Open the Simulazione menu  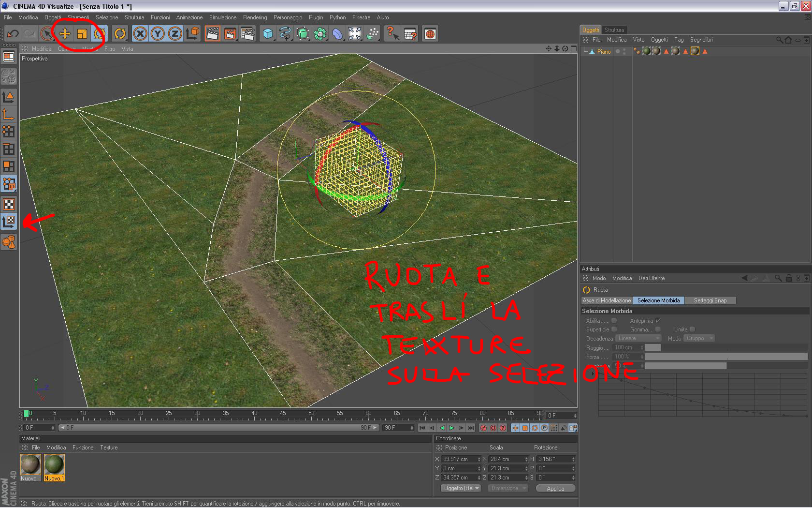coord(223,17)
